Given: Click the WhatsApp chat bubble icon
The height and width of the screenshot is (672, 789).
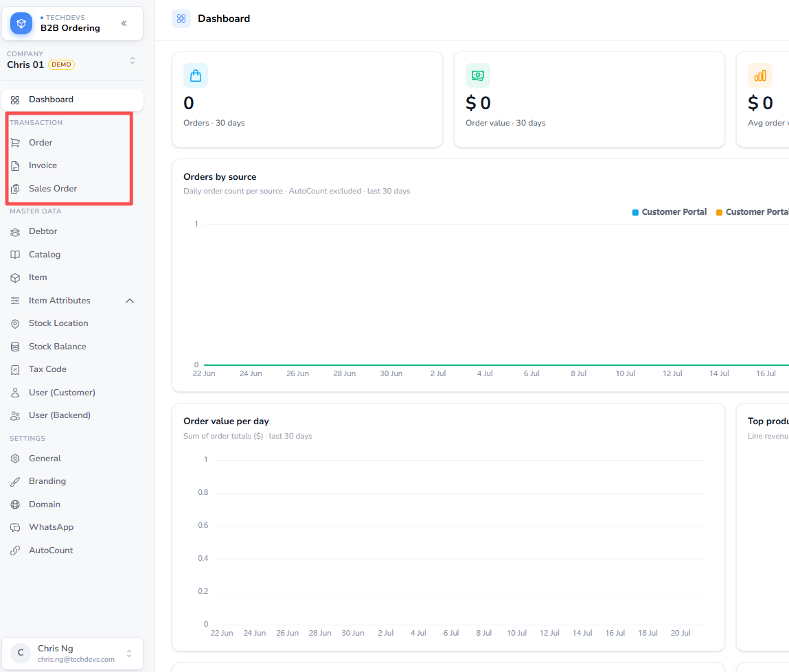Looking at the screenshot, I should [15, 527].
